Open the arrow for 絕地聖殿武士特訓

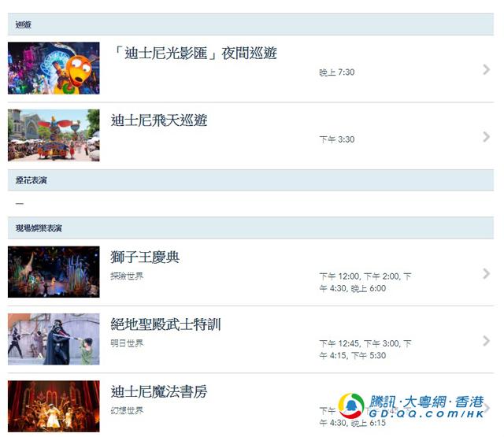click(487, 341)
